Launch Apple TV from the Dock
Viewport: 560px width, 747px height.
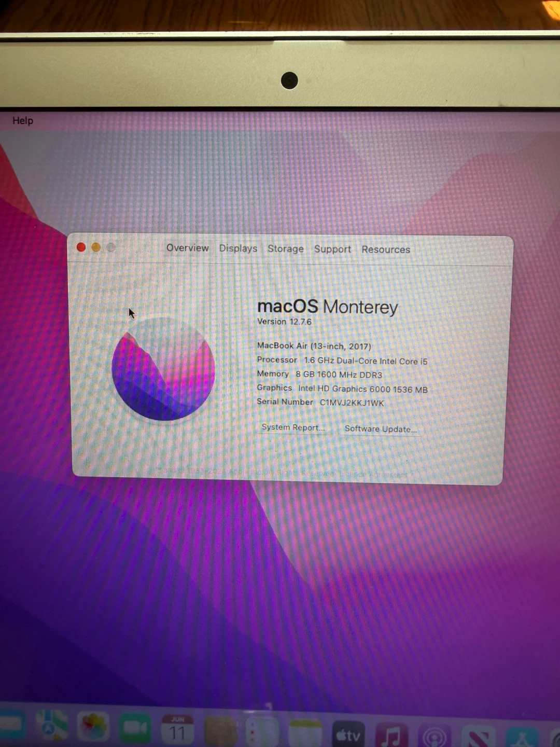click(348, 734)
